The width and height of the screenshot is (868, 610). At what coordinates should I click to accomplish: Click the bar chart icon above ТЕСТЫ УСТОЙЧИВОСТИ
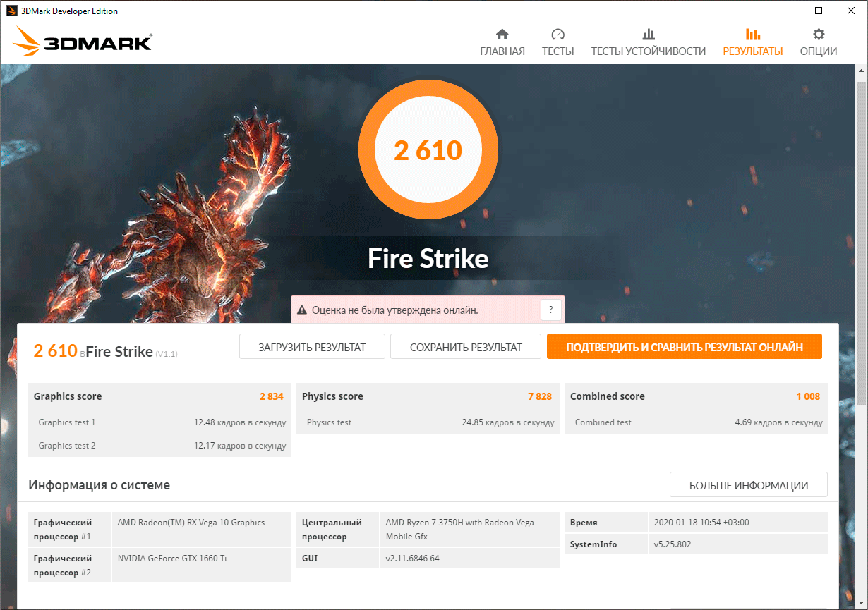pyautogui.click(x=649, y=34)
